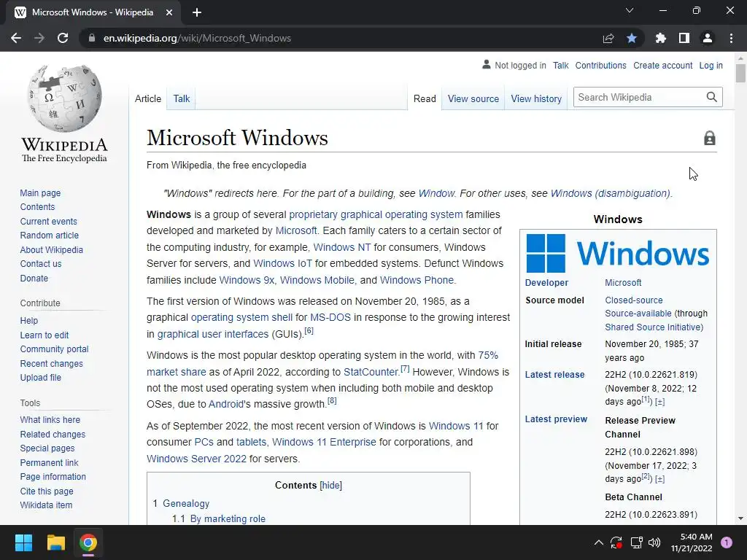Viewport: 747px width, 560px height.
Task: Click the Latest release infobox label
Action: (x=554, y=374)
